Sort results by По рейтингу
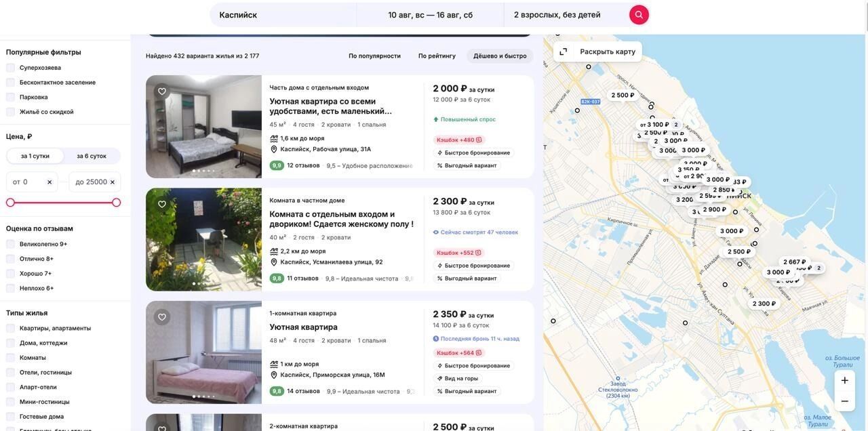 pyautogui.click(x=437, y=56)
